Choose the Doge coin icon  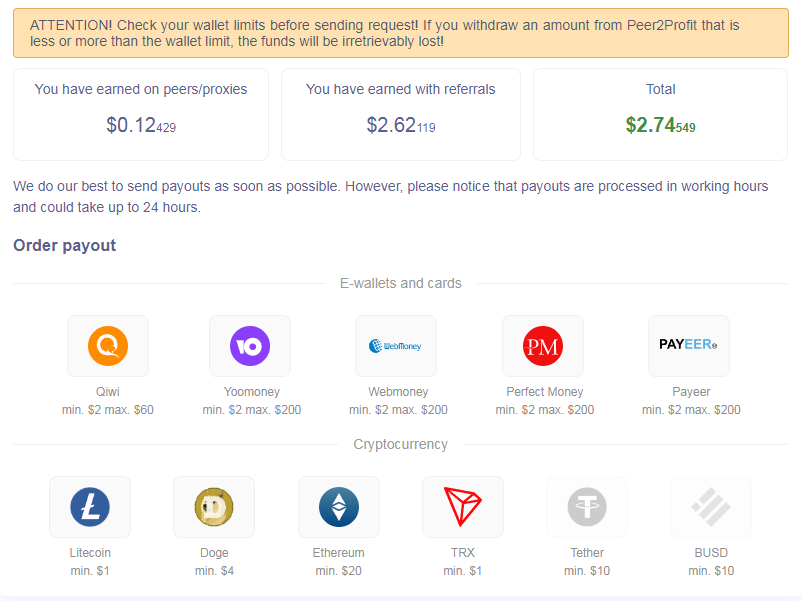coord(214,507)
